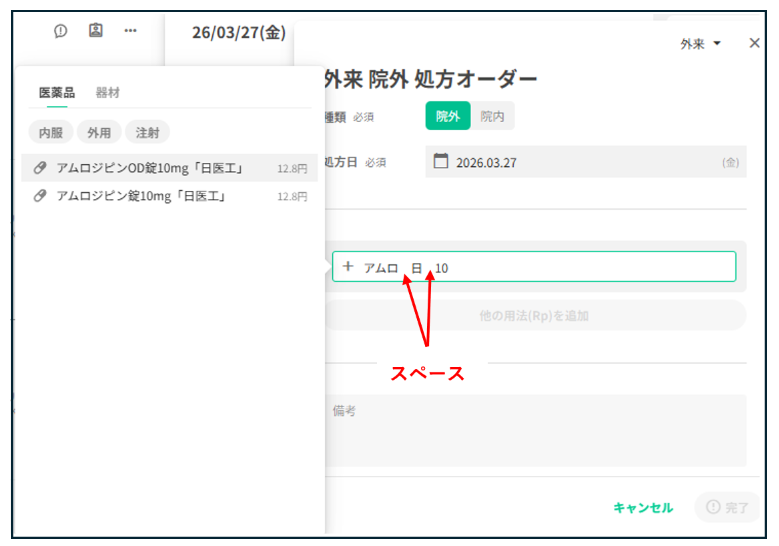The width and height of the screenshot is (779, 546).
Task: Close the prescription order panel
Action: pyautogui.click(x=754, y=43)
